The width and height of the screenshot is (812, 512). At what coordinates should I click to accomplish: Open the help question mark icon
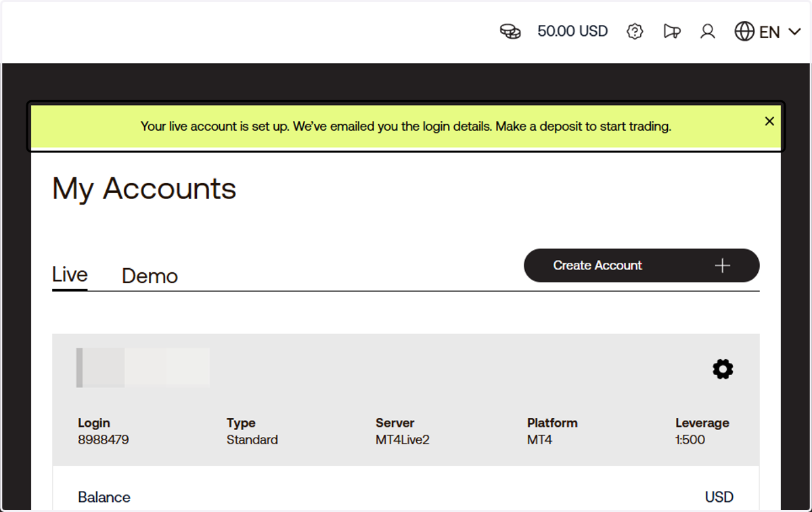point(635,31)
